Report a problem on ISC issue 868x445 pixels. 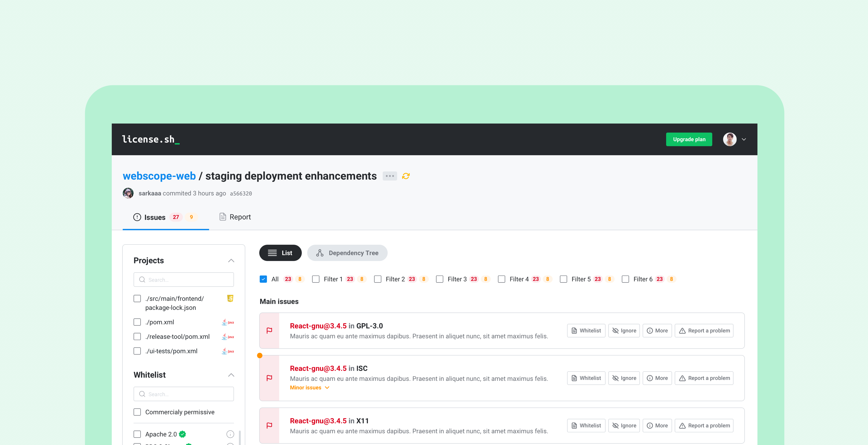click(x=704, y=378)
